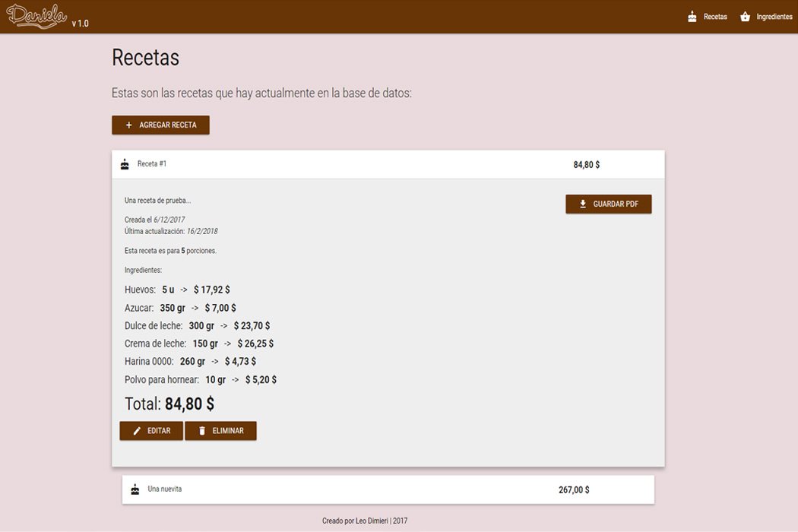Click the 267,00 $ price of Una nuevita

pos(574,490)
